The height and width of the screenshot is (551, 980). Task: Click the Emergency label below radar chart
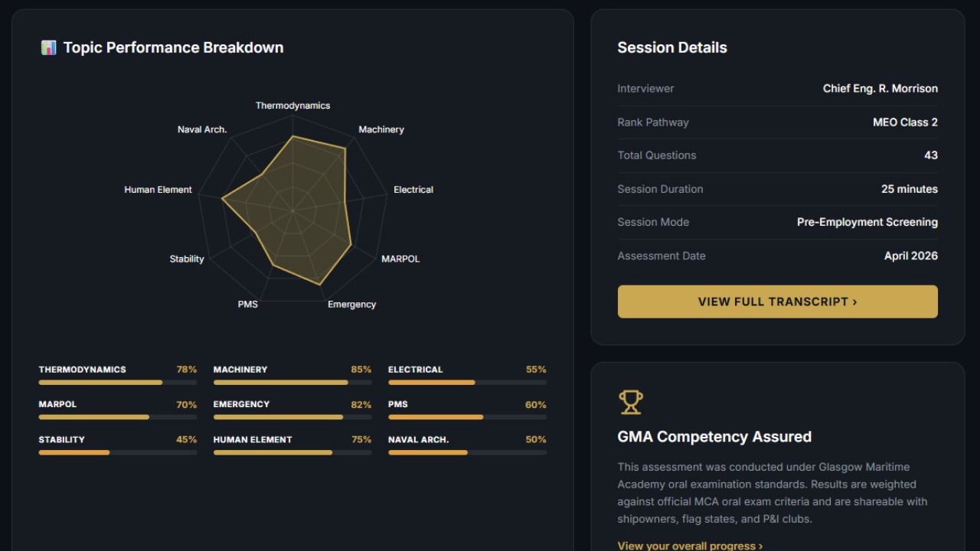click(x=351, y=305)
